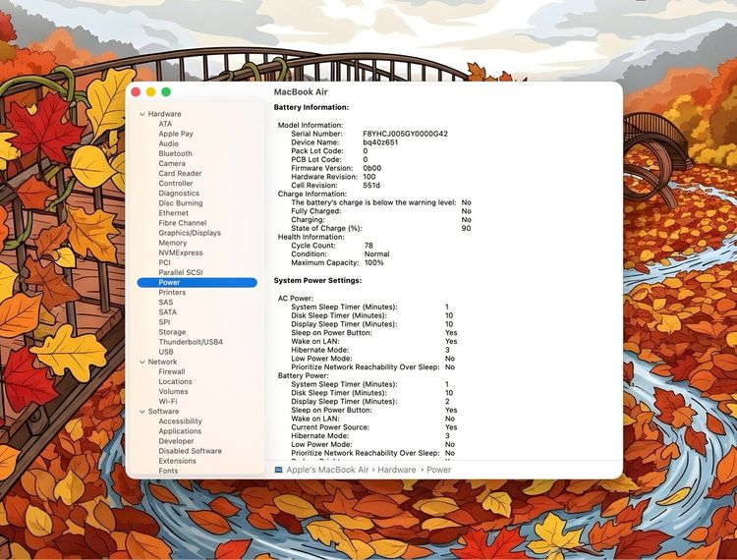
Task: Click the Network category label
Action: tap(162, 362)
